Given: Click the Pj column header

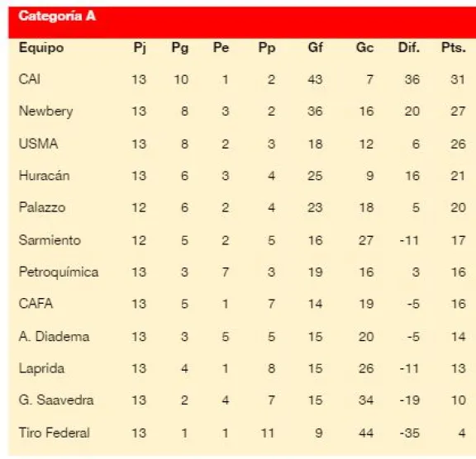Looking at the screenshot, I should coord(140,48).
